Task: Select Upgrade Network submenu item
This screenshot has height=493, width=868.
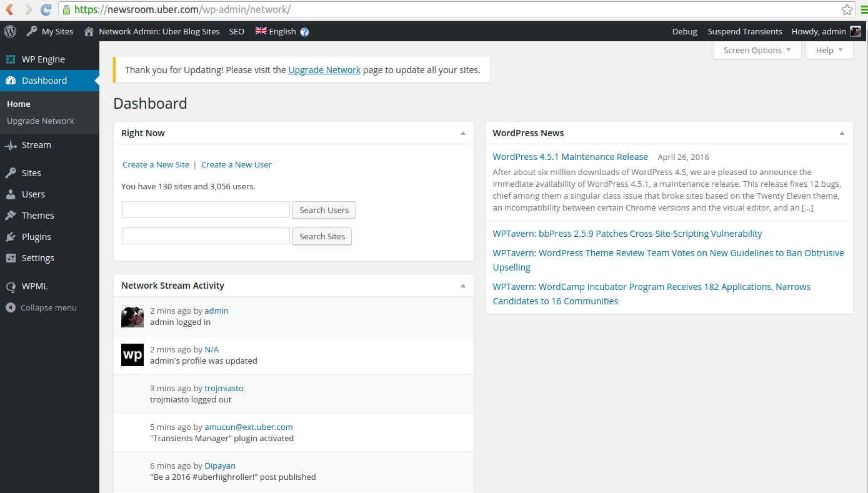Action: [x=41, y=121]
